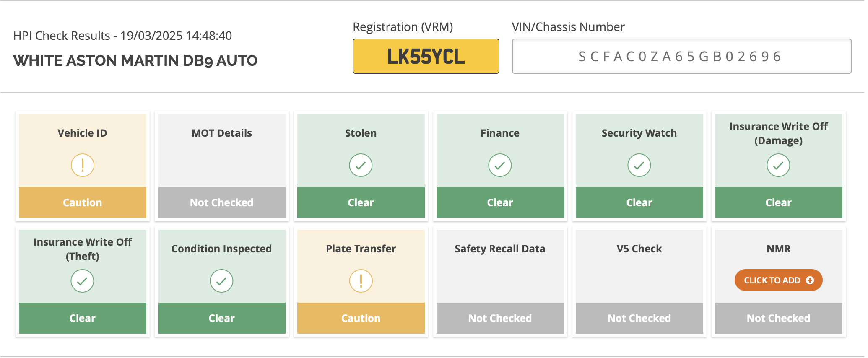Click the Stolen title text
Image resolution: width=868 pixels, height=358 pixels.
361,133
